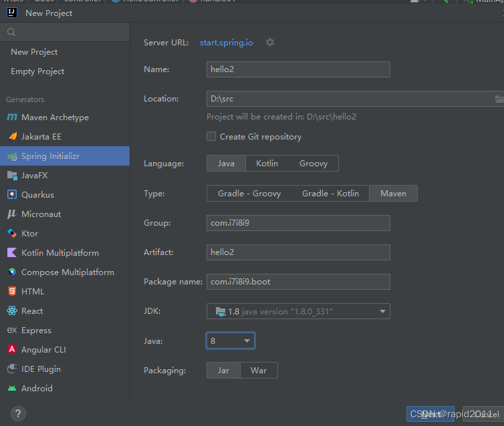Click the Location field D:\src

click(355, 99)
